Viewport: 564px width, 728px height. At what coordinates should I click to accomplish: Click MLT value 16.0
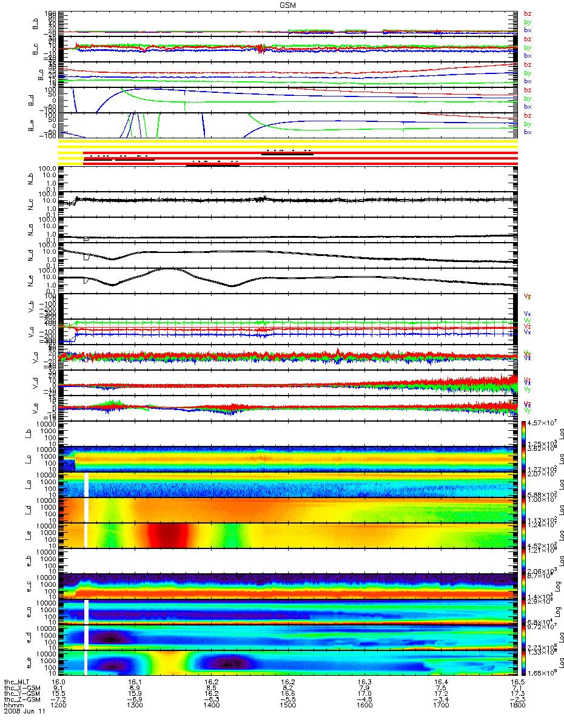point(58,681)
